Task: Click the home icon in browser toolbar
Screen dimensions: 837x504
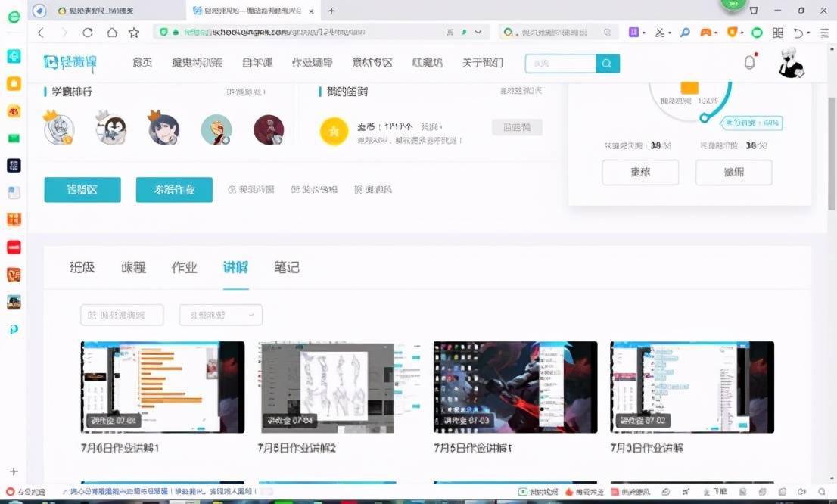Action: tap(111, 33)
